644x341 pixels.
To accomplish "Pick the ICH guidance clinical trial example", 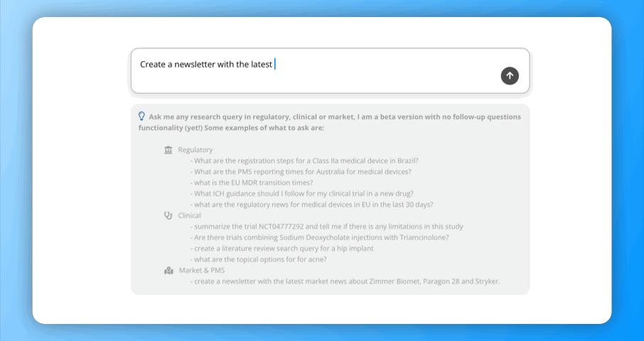I will tap(302, 193).
